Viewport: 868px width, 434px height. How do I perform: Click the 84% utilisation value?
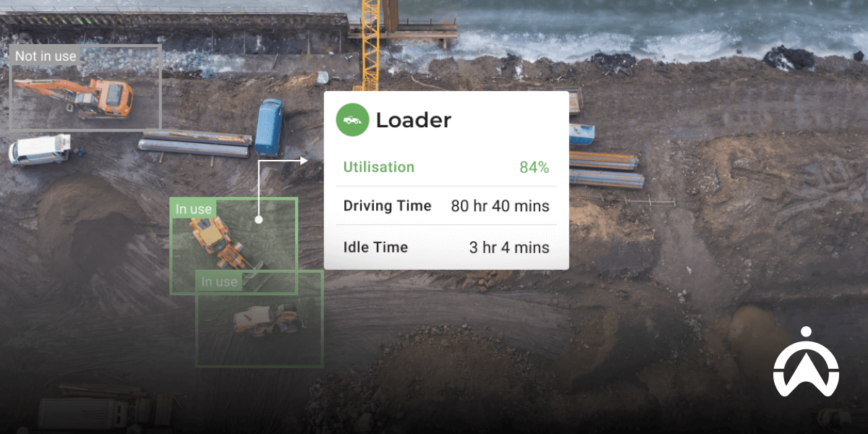click(x=535, y=168)
